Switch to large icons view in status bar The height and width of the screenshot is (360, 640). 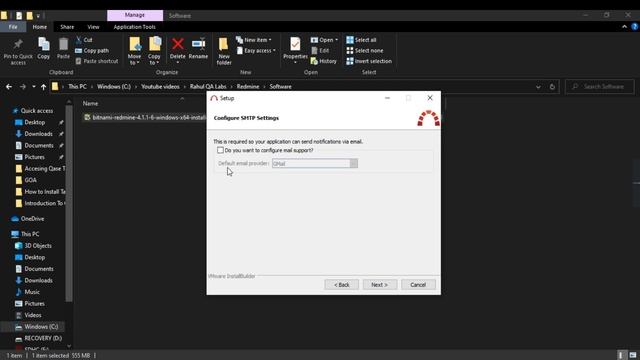point(633,355)
